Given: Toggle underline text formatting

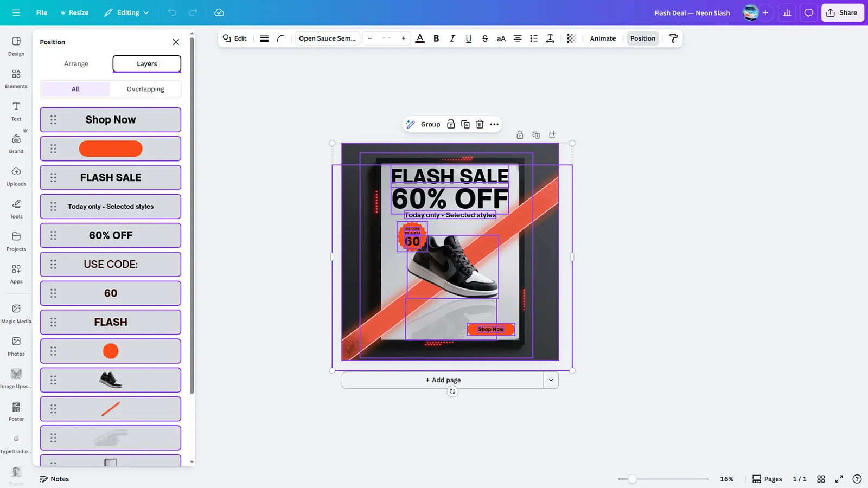Looking at the screenshot, I should [468, 38].
